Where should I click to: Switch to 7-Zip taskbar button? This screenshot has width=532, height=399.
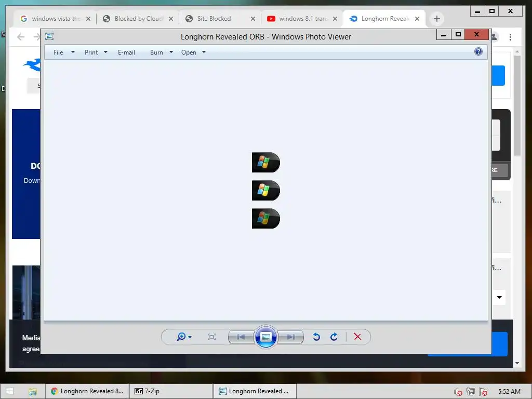[x=171, y=391]
